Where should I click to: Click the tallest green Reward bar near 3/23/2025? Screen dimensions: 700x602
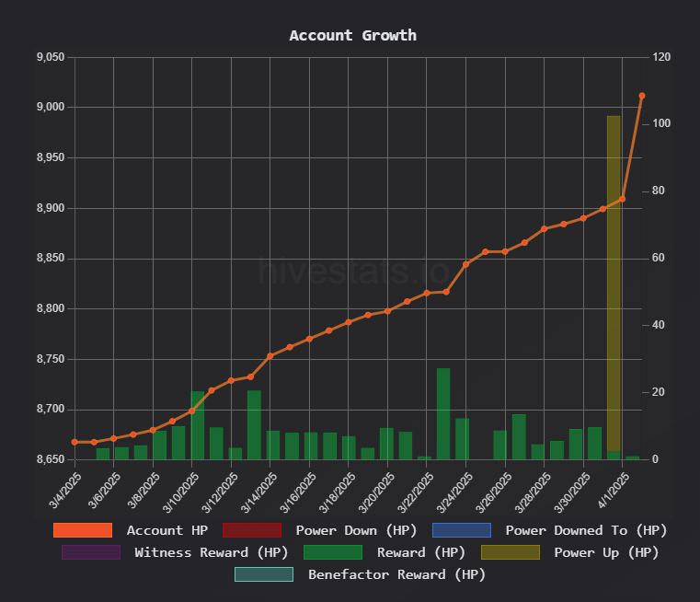[x=443, y=413]
